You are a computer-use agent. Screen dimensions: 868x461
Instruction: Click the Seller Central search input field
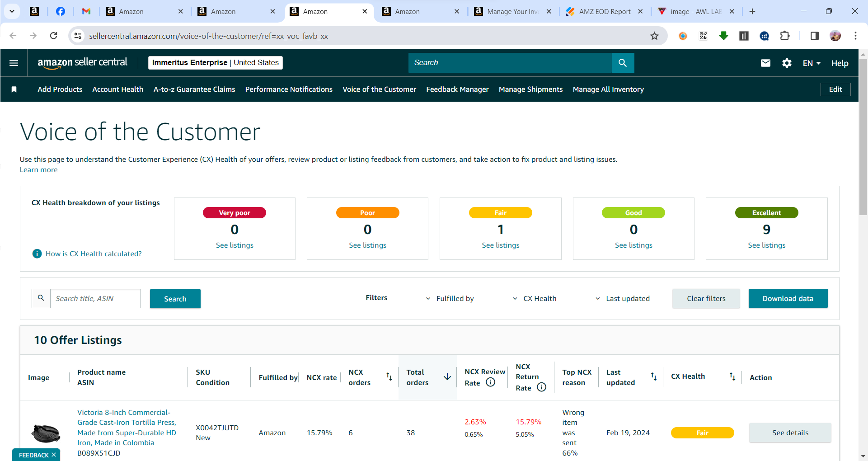point(510,63)
